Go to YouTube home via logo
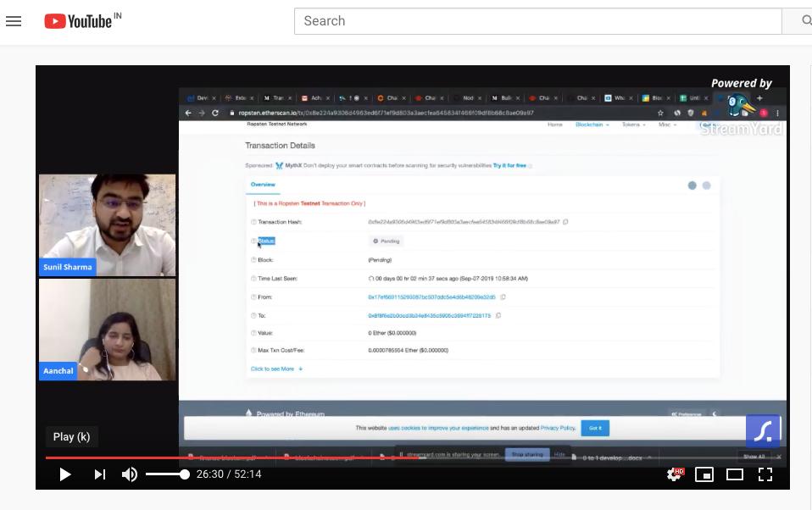The image size is (812, 510). [78, 21]
